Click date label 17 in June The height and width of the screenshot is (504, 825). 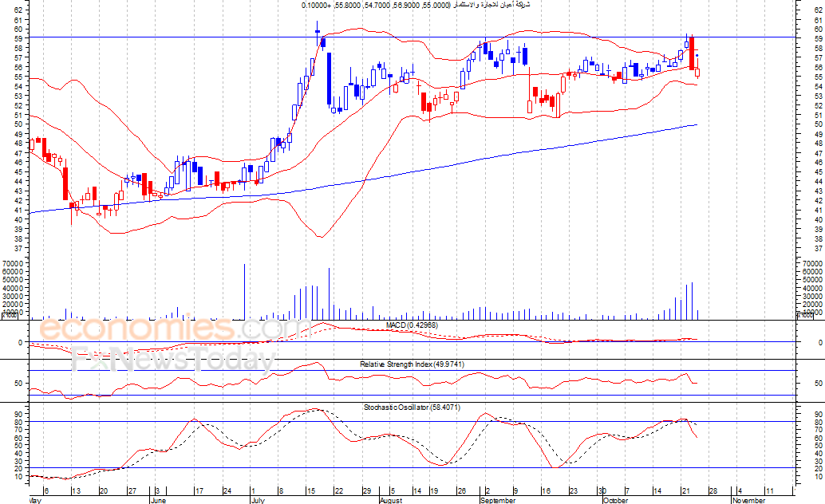(x=199, y=491)
